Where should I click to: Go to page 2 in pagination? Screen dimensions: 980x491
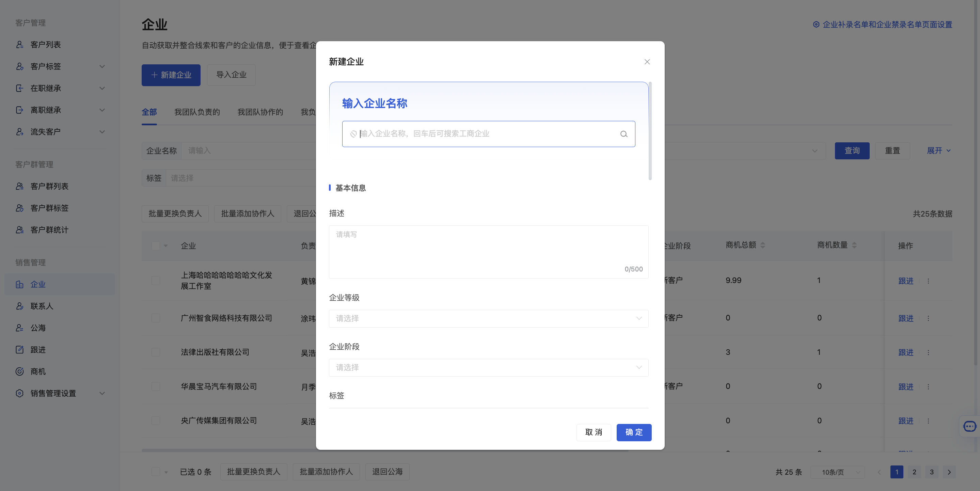coord(914,472)
